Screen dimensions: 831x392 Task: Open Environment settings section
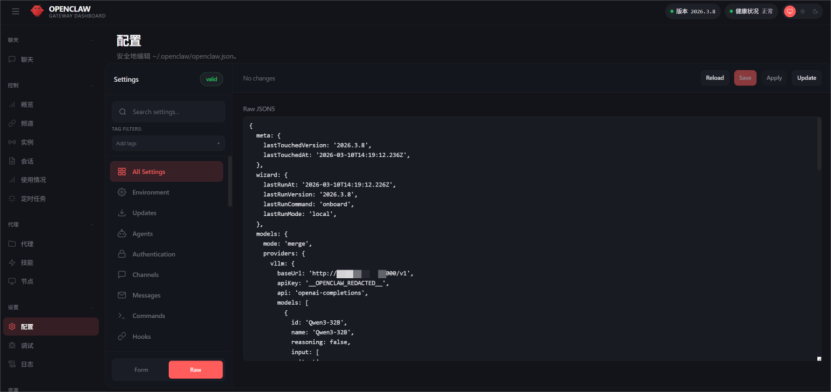point(166,192)
